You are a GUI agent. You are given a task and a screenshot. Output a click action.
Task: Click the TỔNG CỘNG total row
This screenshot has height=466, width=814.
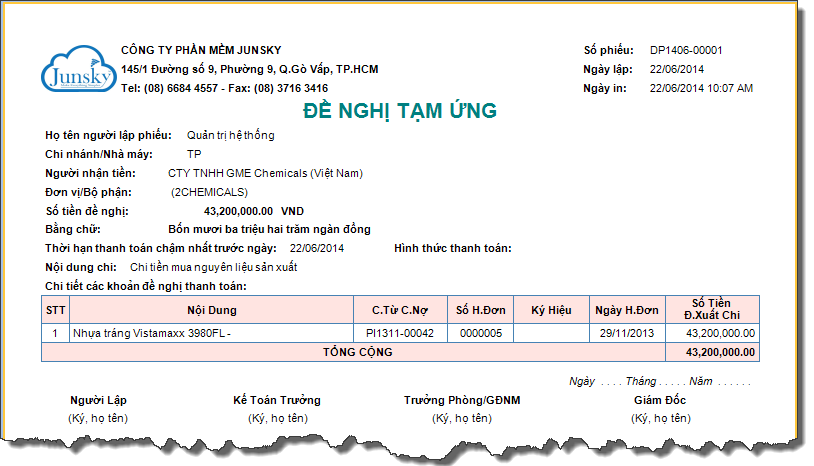pyautogui.click(x=359, y=352)
